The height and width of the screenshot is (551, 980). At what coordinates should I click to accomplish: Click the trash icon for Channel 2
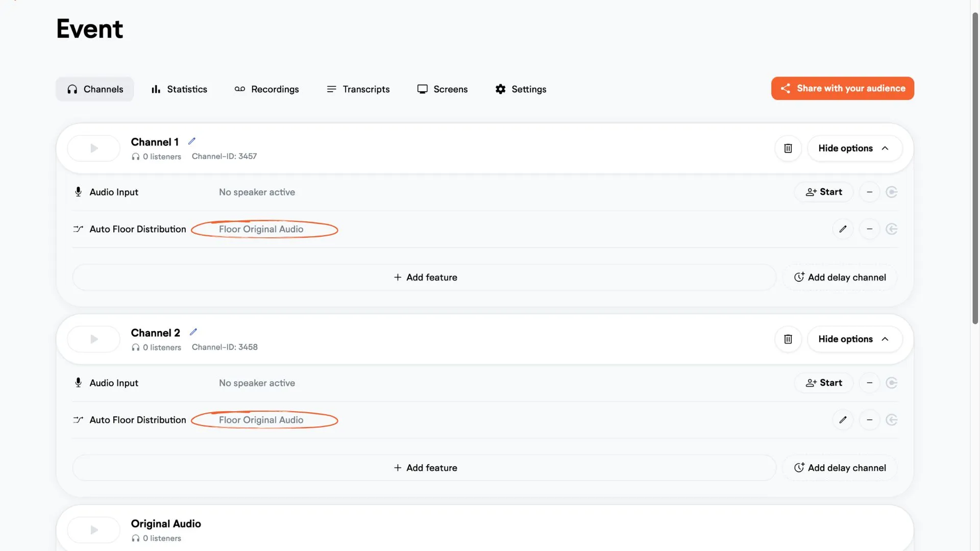788,339
